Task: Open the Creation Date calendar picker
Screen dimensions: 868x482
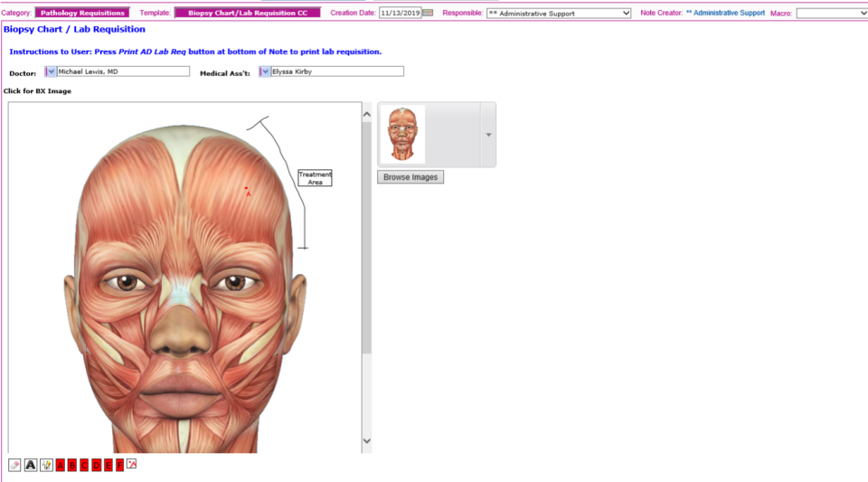Action: [x=429, y=14]
